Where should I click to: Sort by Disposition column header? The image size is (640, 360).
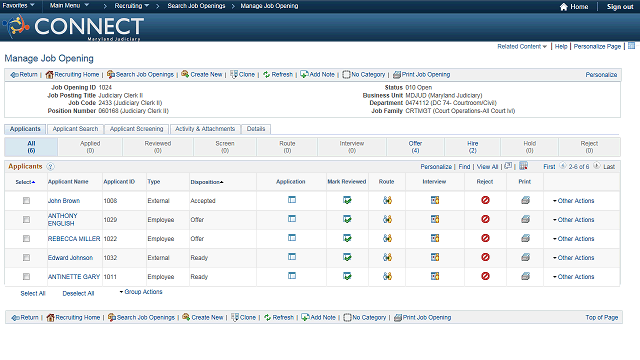tap(207, 182)
